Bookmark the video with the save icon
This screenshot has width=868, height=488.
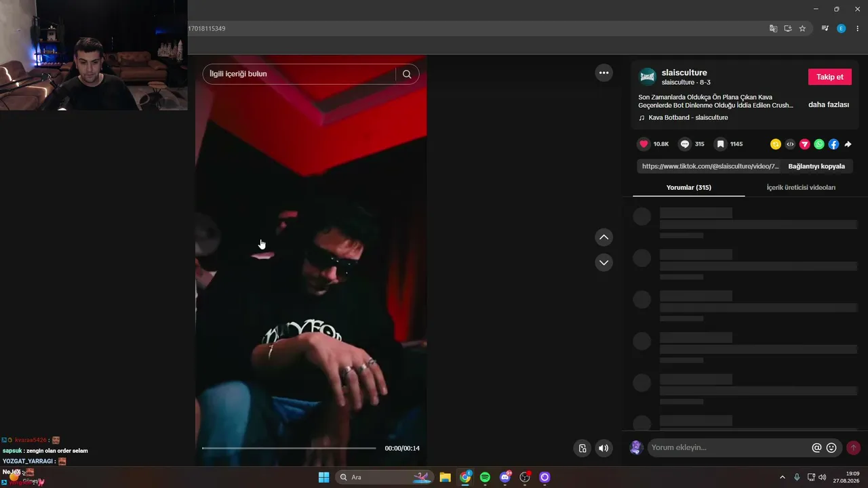[x=721, y=144]
